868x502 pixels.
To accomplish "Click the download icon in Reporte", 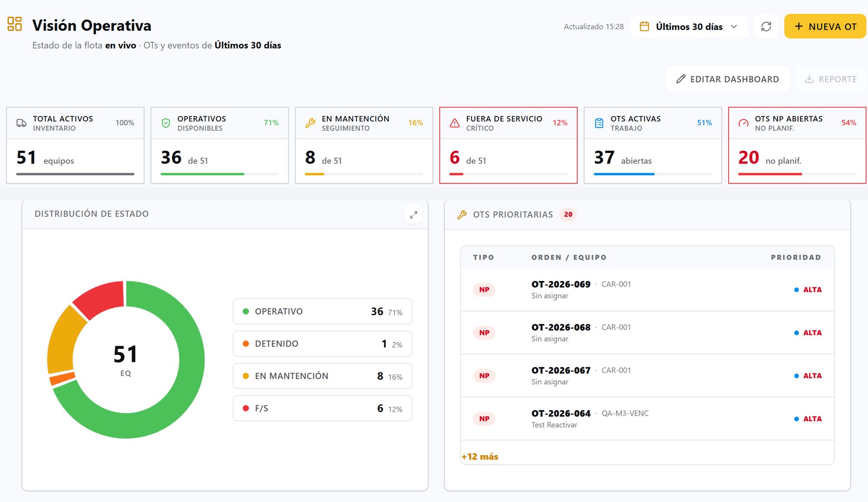I will pyautogui.click(x=809, y=79).
